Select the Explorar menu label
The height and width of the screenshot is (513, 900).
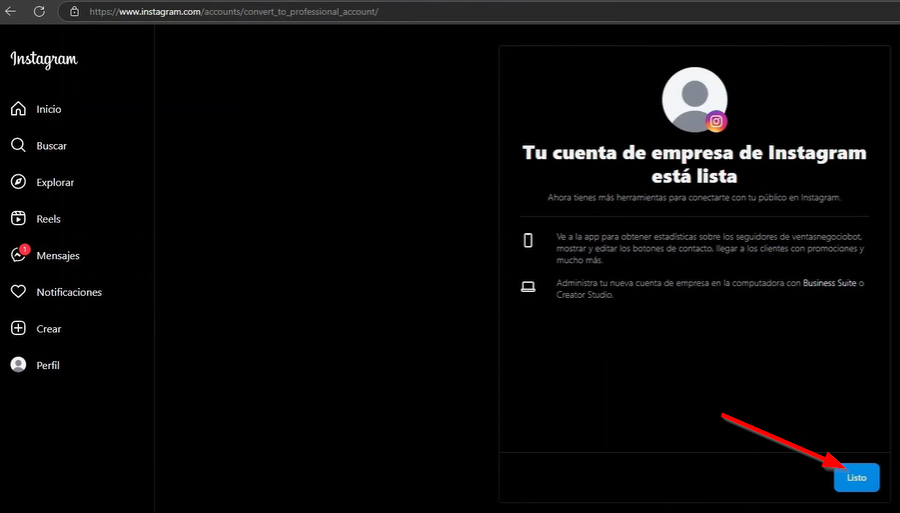click(55, 182)
